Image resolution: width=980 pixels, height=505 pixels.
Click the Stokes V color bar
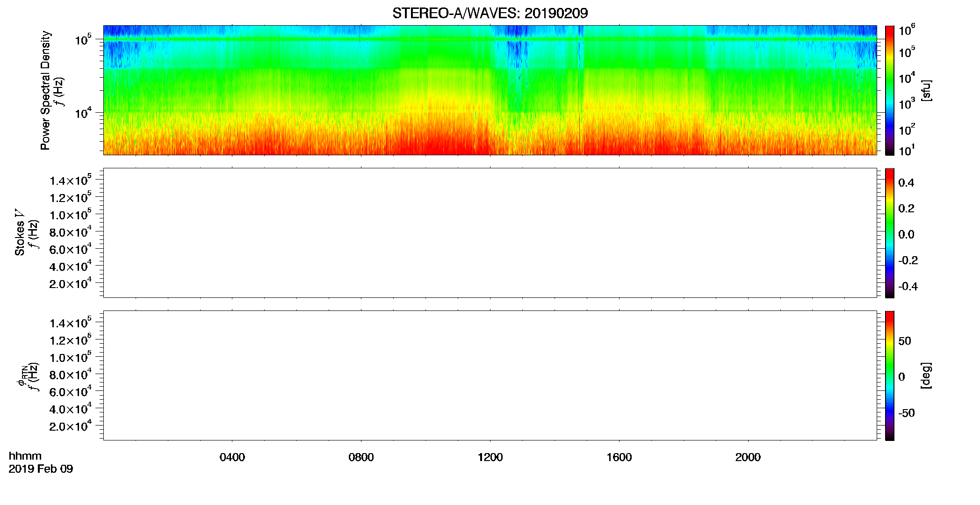[890, 233]
